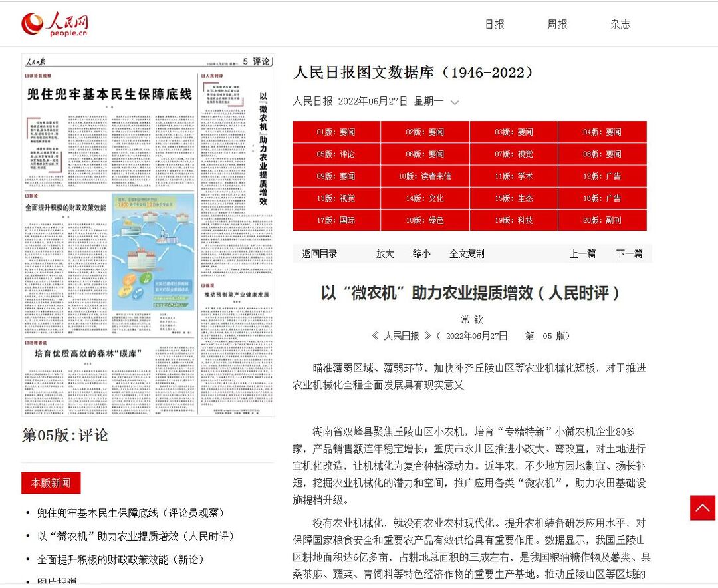This screenshot has width=718, height=588.
Task: Open edition 05版: 评论
Action: (x=336, y=154)
